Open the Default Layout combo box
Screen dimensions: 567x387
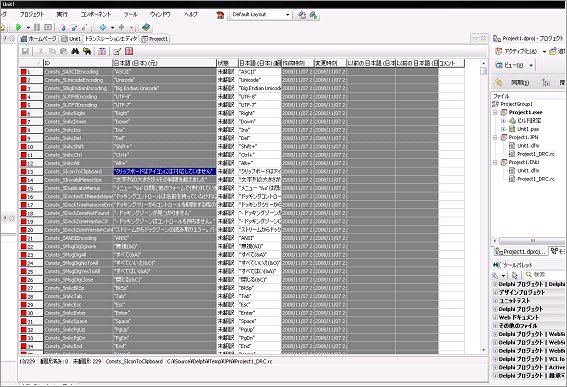pos(260,15)
